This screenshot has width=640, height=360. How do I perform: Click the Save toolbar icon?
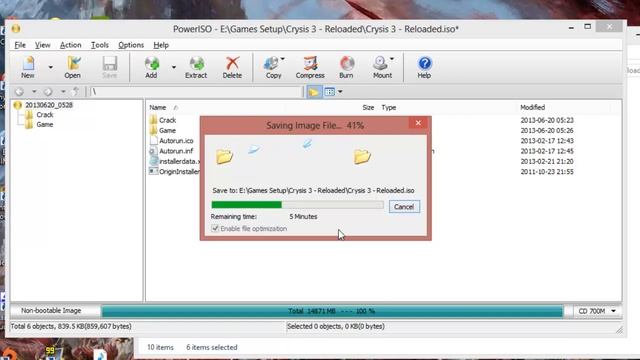point(109,67)
